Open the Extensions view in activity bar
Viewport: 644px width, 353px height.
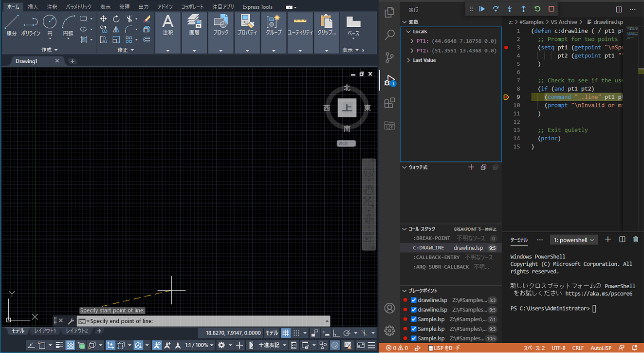click(x=389, y=103)
